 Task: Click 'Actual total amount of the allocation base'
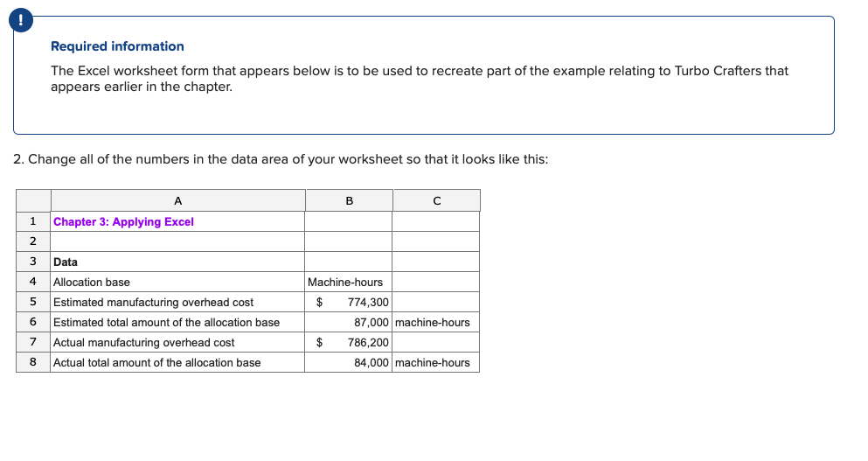click(x=177, y=362)
